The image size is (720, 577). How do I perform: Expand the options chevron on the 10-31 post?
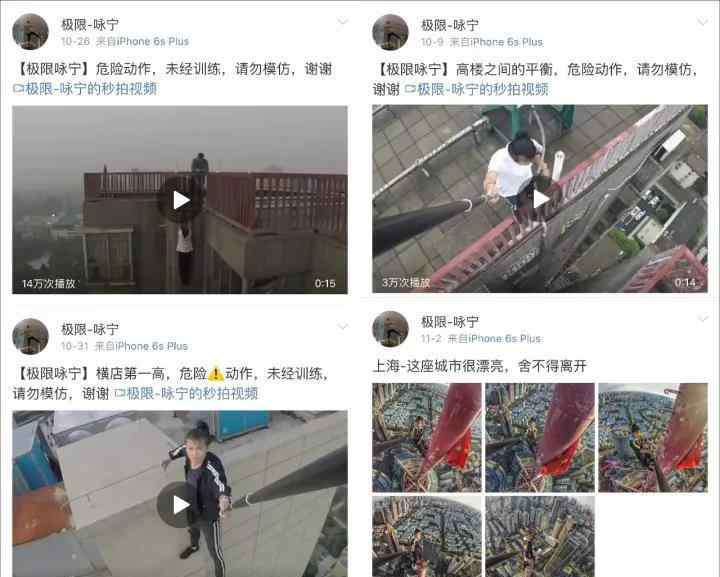342,326
